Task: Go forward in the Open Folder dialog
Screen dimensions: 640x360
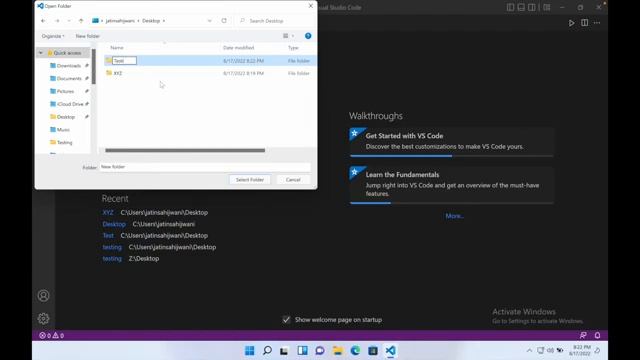Action: pos(57,21)
